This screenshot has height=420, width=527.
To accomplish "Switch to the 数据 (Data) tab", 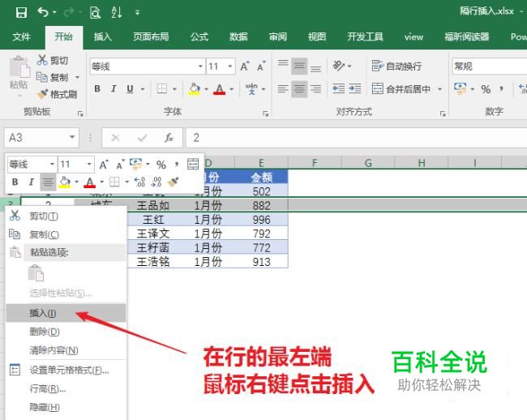I will [x=238, y=36].
